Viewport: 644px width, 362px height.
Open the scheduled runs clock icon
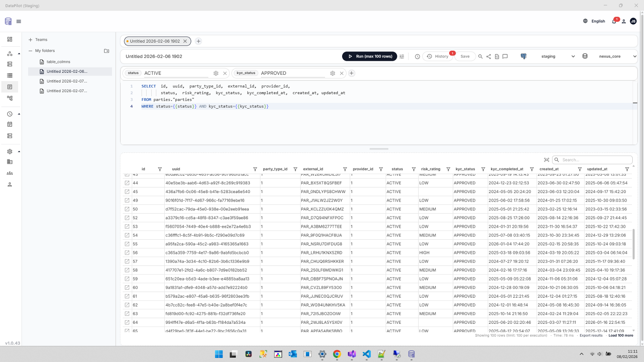tap(417, 56)
